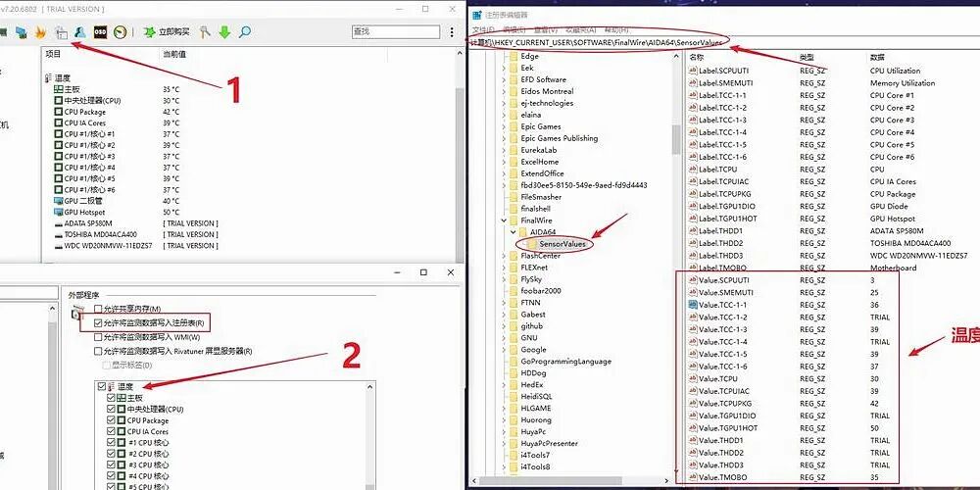Open the OSD panel toolbar icon
This screenshot has width=980, height=490.
click(100, 32)
